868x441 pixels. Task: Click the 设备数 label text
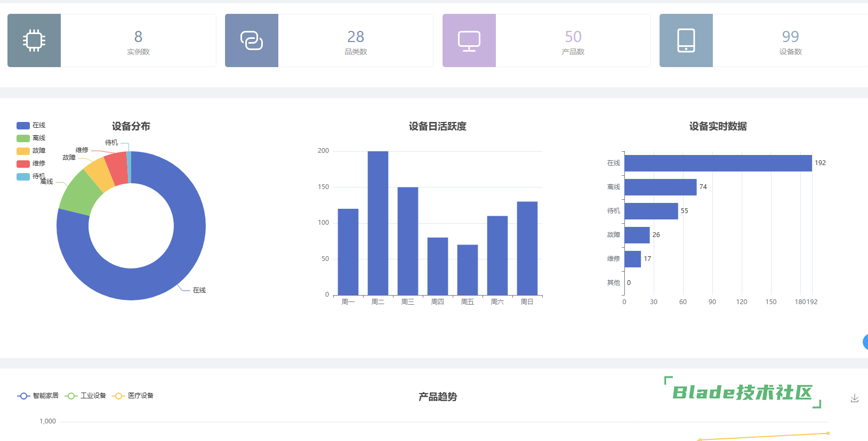pyautogui.click(x=791, y=52)
